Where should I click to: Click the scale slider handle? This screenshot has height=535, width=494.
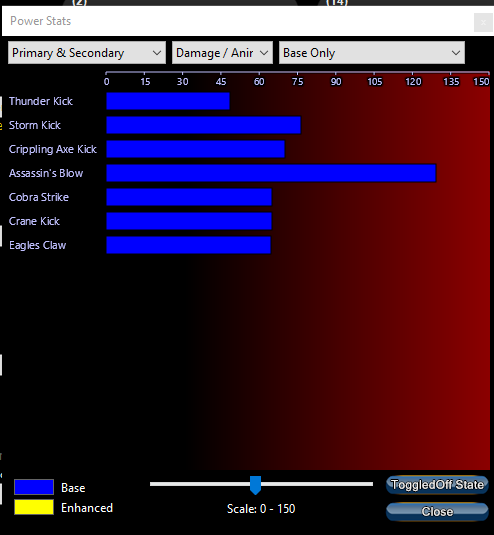coord(255,485)
